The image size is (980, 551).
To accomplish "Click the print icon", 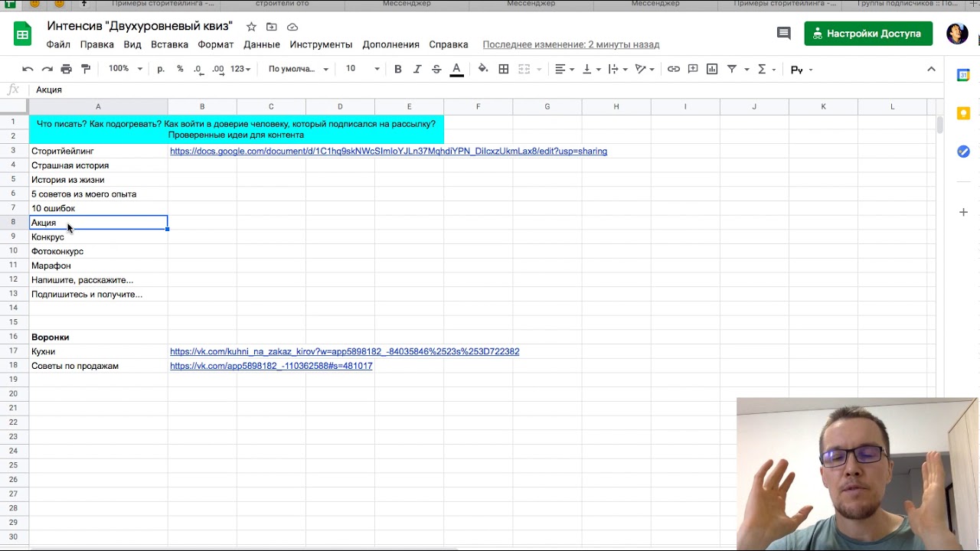I will [x=66, y=69].
